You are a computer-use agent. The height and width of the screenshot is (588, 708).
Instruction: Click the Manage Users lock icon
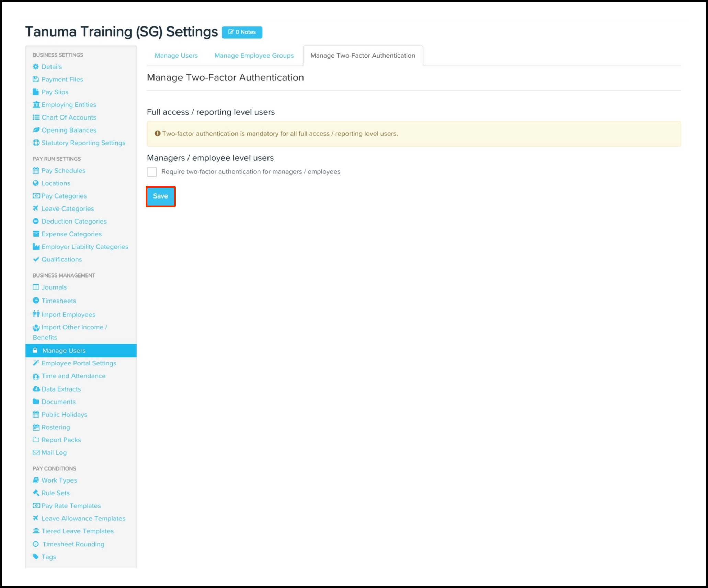(35, 350)
